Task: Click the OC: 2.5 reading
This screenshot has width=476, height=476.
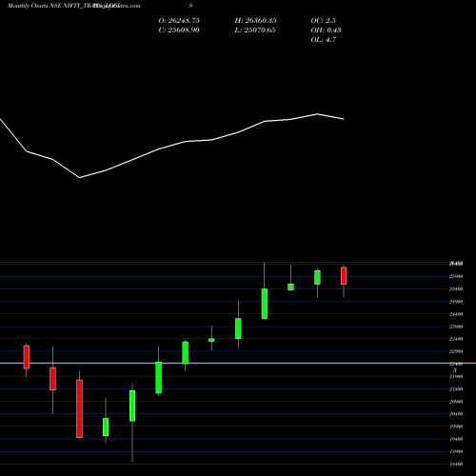Action: (324, 21)
